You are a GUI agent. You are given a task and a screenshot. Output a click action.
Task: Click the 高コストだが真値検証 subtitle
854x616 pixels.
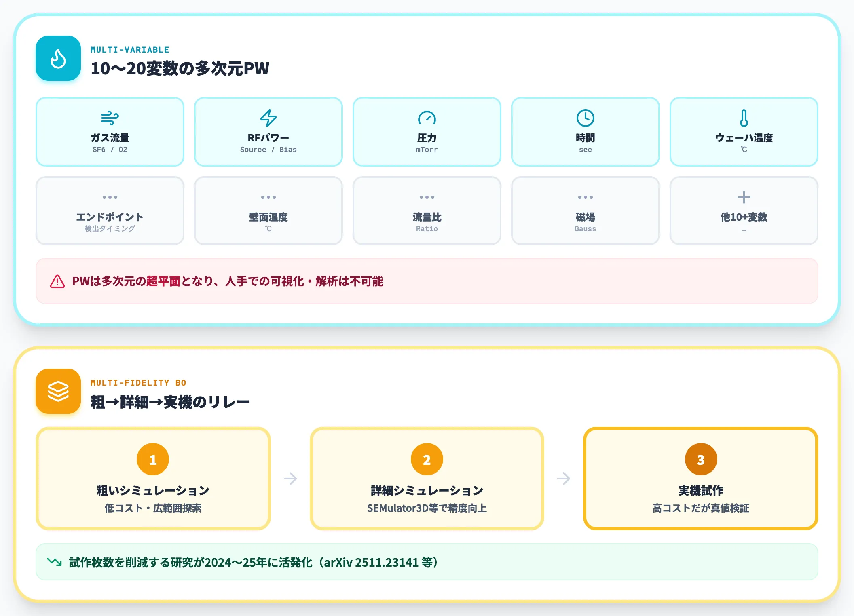point(701,508)
